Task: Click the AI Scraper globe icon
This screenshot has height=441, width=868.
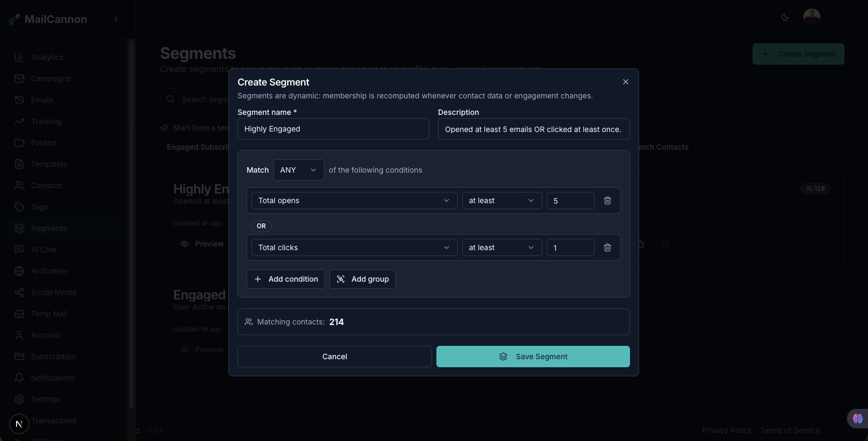Action: 19,271
